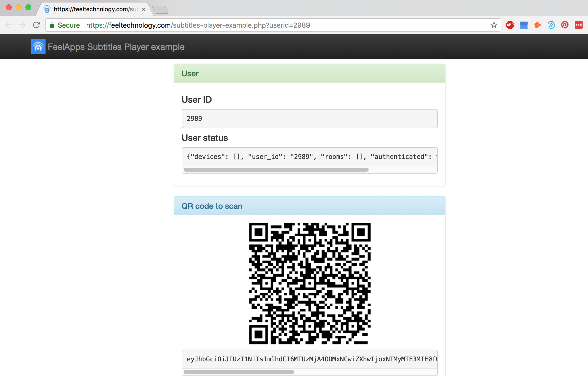Click the QR code image
Image resolution: width=588 pixels, height=376 pixels.
click(x=310, y=284)
